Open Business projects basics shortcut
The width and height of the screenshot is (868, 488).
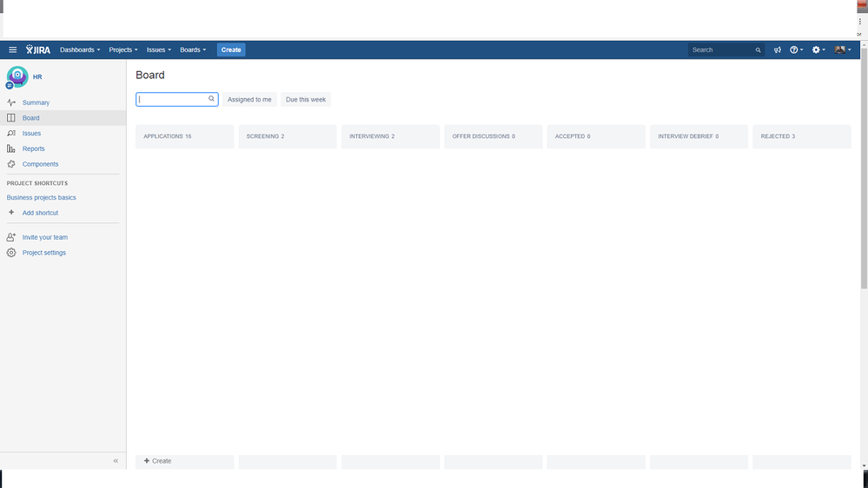42,197
